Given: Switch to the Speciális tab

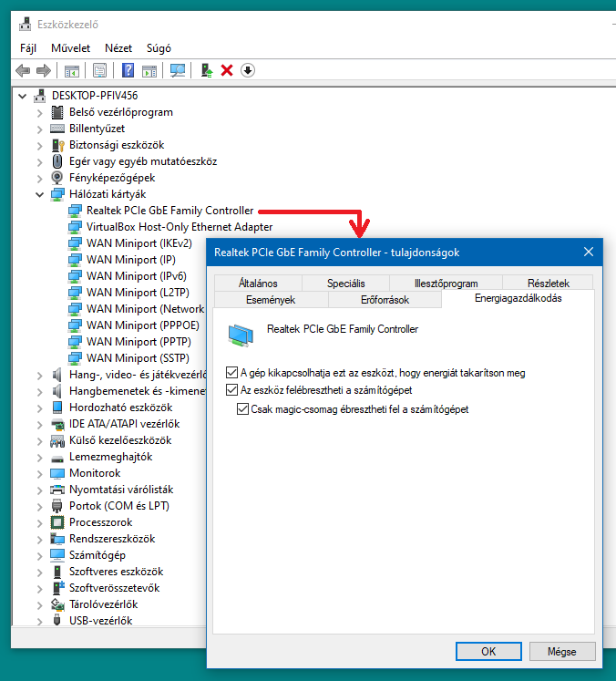Looking at the screenshot, I should [345, 284].
